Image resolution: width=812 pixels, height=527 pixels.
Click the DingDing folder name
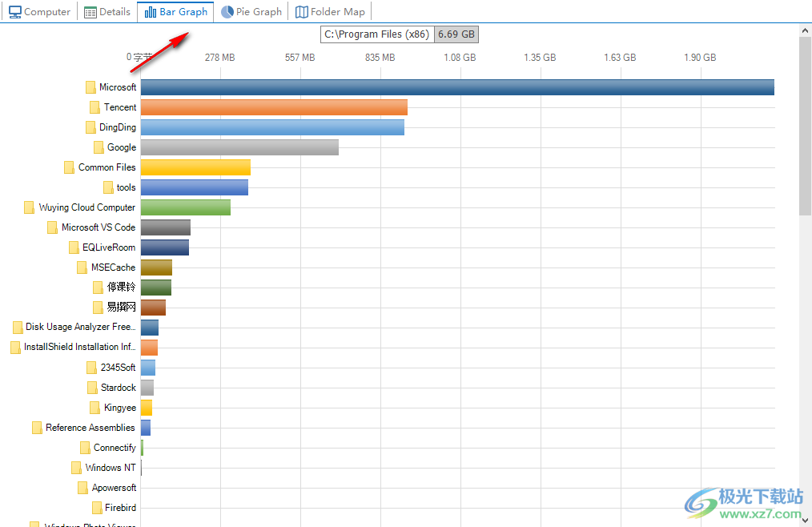tap(118, 127)
